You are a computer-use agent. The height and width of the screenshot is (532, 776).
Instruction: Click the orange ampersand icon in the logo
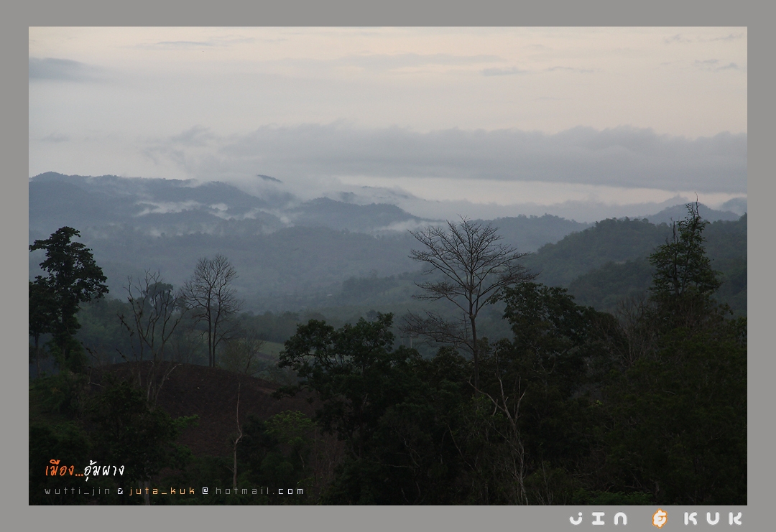(659, 518)
